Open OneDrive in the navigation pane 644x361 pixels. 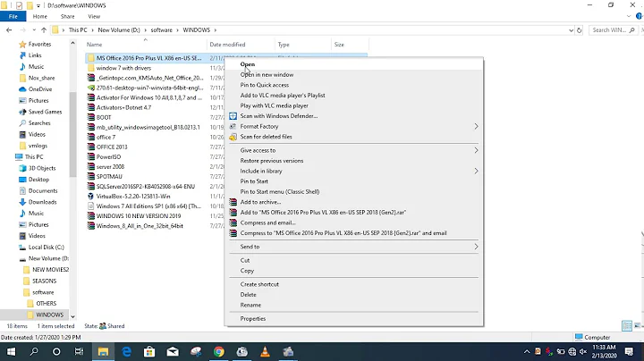pyautogui.click(x=40, y=89)
